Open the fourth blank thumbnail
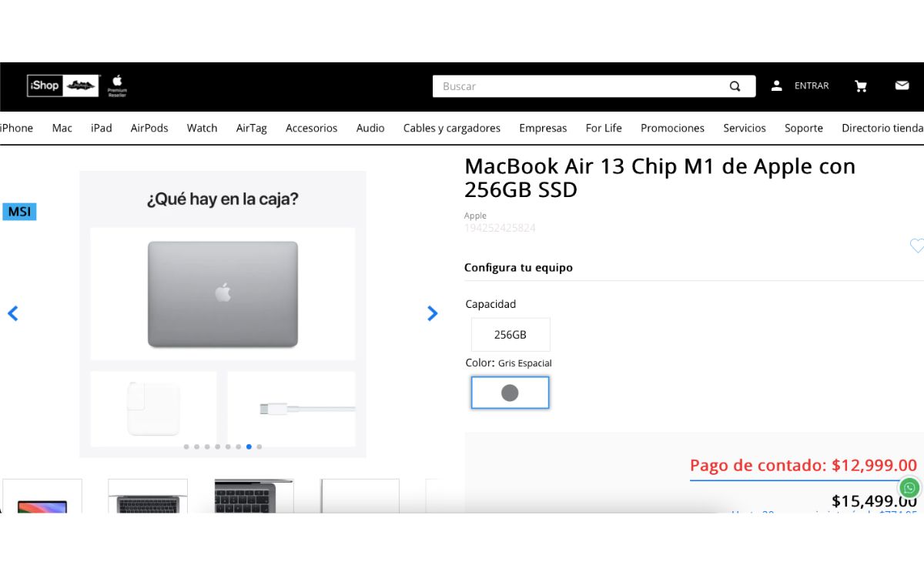The width and height of the screenshot is (924, 575). 360,496
